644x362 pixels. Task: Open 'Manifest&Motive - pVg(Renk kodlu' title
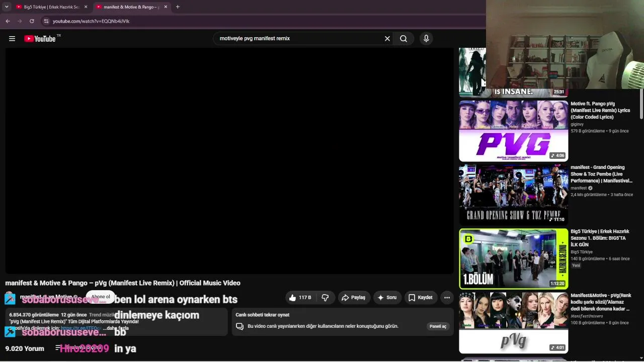click(601, 302)
